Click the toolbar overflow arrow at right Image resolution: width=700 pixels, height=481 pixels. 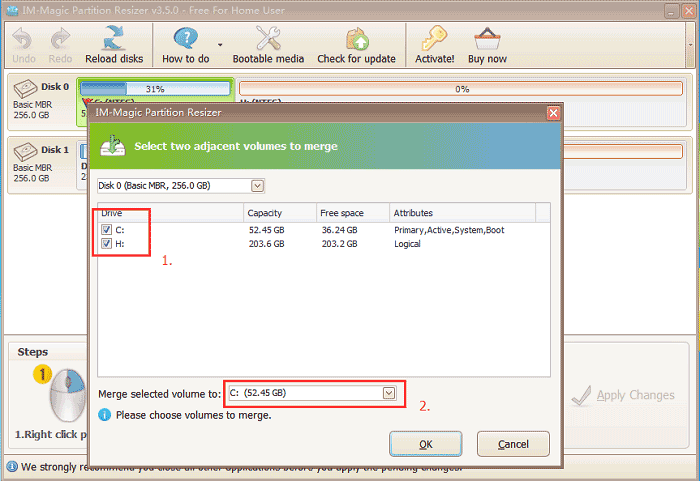691,45
